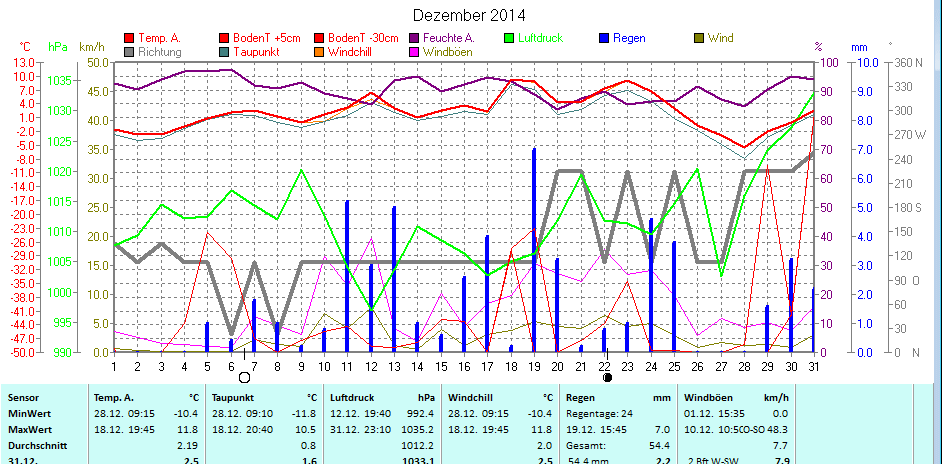Click the blue Regen legend swatch
This screenshot has width=942, height=464.
point(603,38)
